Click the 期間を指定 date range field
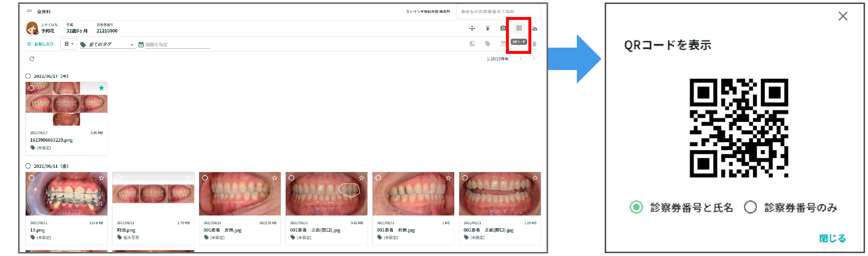868x256 pixels. 178,44
